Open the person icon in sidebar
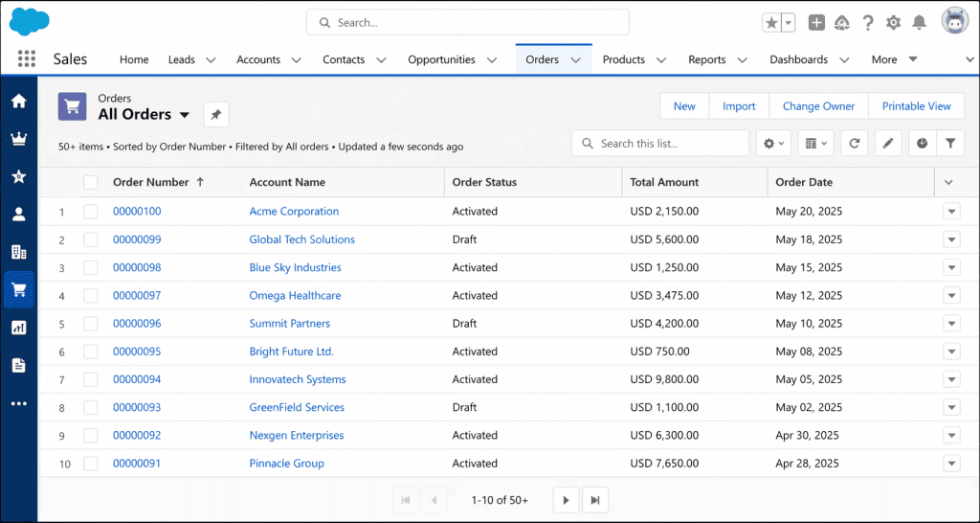This screenshot has height=523, width=980. 19,215
